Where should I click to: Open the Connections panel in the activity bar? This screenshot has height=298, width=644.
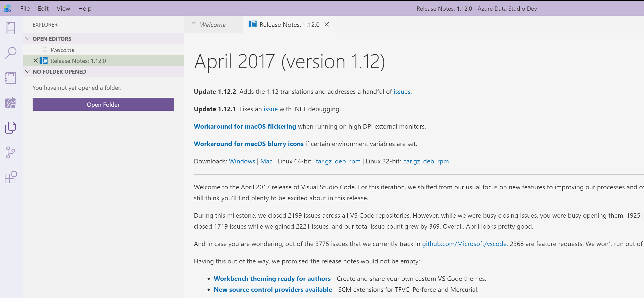[x=10, y=28]
